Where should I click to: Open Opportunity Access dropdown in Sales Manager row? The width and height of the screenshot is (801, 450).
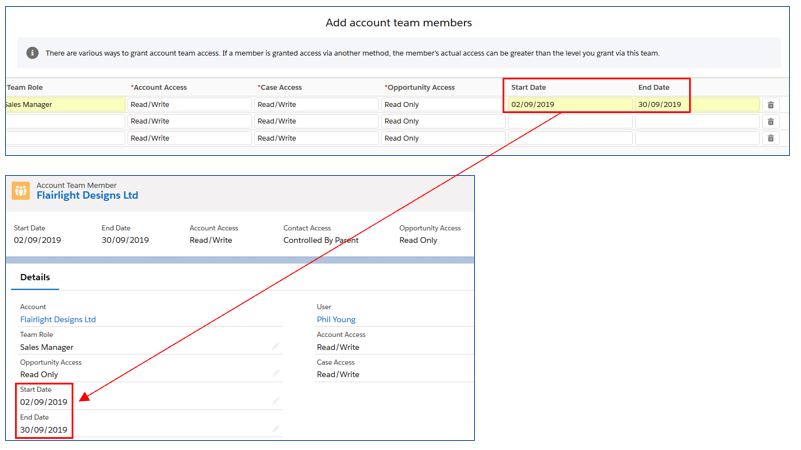[x=442, y=105]
